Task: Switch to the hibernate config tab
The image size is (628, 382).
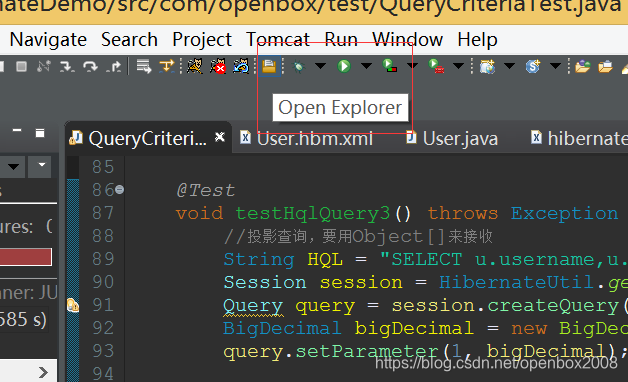Action: click(579, 139)
